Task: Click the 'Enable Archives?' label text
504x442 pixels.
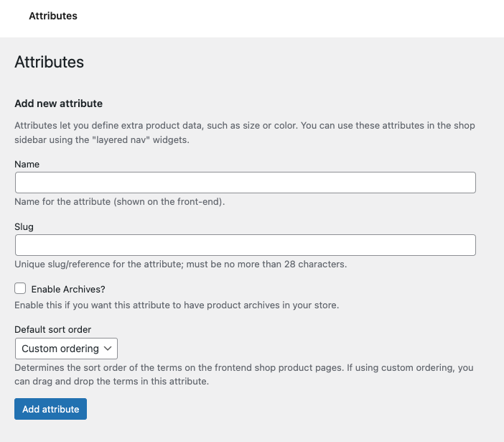Action: (x=68, y=289)
